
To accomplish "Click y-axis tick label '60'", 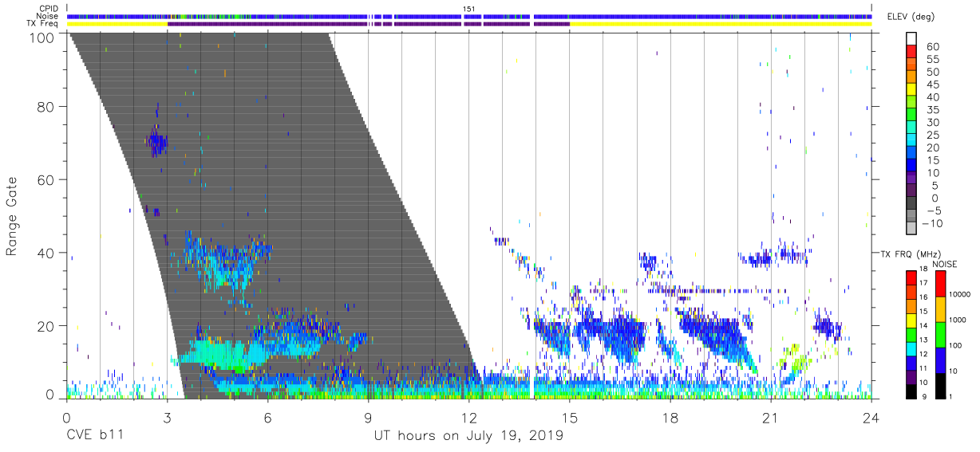I will (x=45, y=180).
